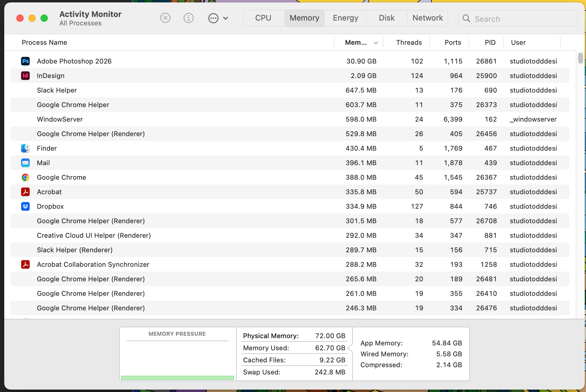Viewport: 586px width, 392px height.
Task: Select the Adobe Photoshop 2026 icon
Action: point(25,61)
